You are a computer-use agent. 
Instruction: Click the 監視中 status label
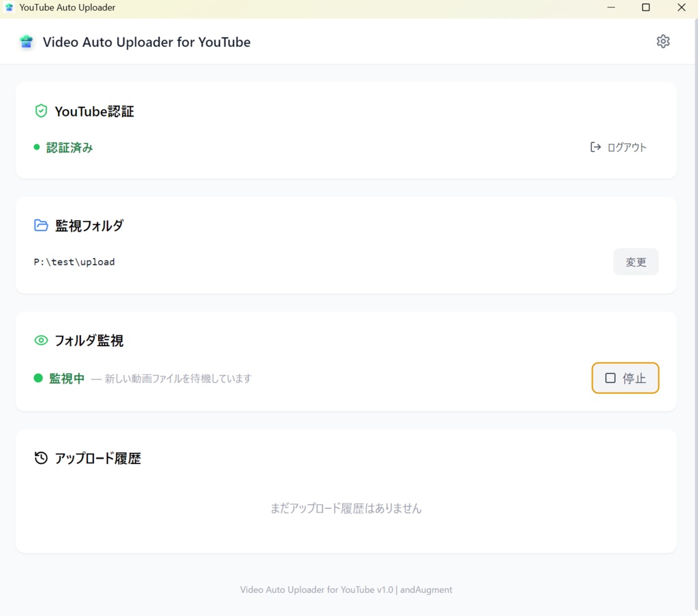pyautogui.click(x=66, y=378)
